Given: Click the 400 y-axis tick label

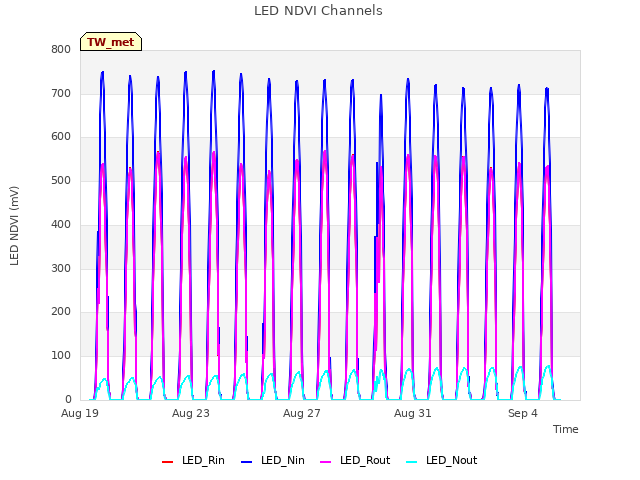Looking at the screenshot, I should [61, 224].
